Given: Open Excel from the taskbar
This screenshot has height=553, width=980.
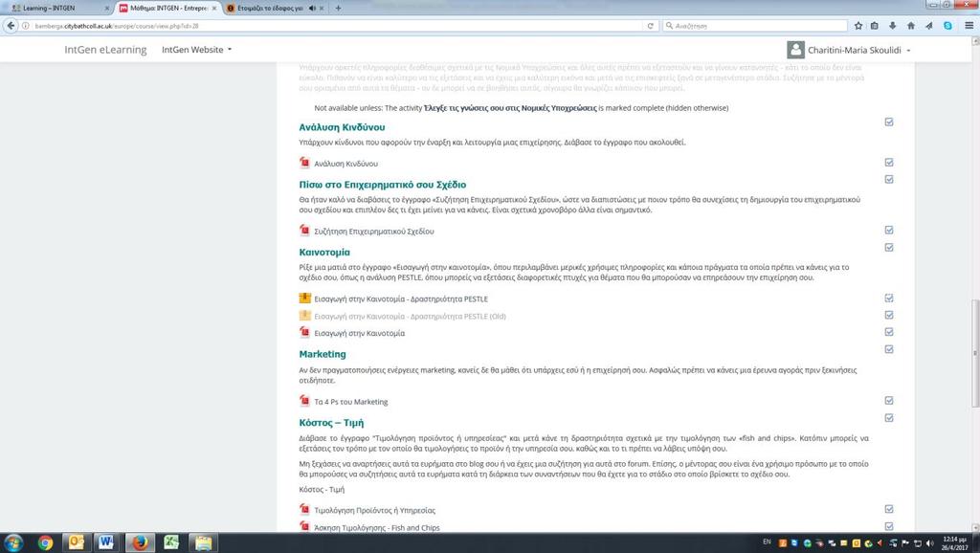Looking at the screenshot, I should 171,542.
